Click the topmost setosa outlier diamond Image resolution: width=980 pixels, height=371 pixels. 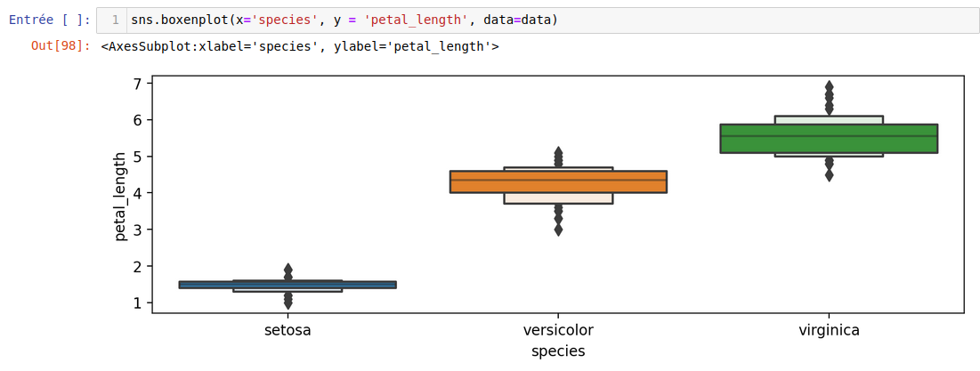pos(288,269)
